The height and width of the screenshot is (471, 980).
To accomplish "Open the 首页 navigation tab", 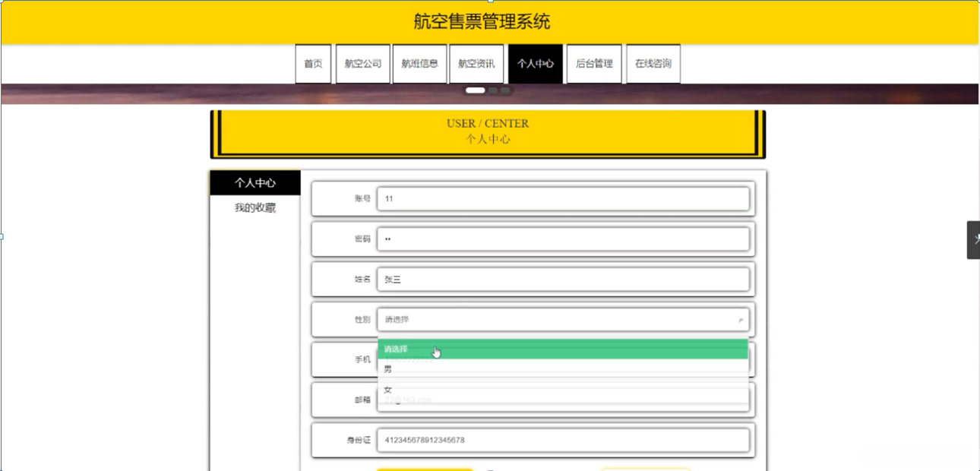I will (x=313, y=64).
